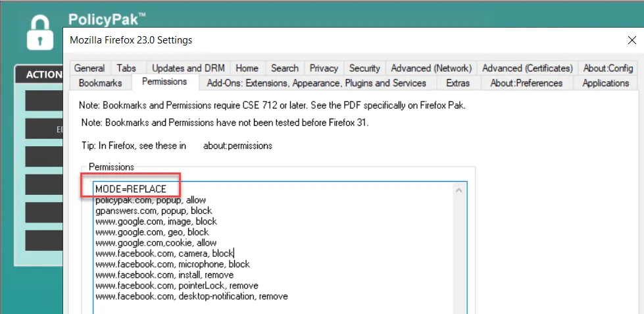
Task: Click the policypak.com, popup, allow line
Action: coord(151,200)
